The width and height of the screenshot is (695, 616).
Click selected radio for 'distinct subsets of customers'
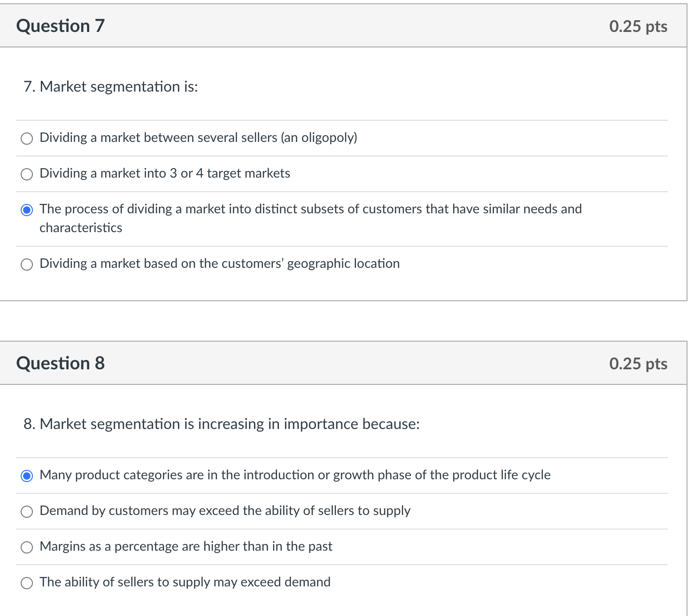pyautogui.click(x=27, y=210)
